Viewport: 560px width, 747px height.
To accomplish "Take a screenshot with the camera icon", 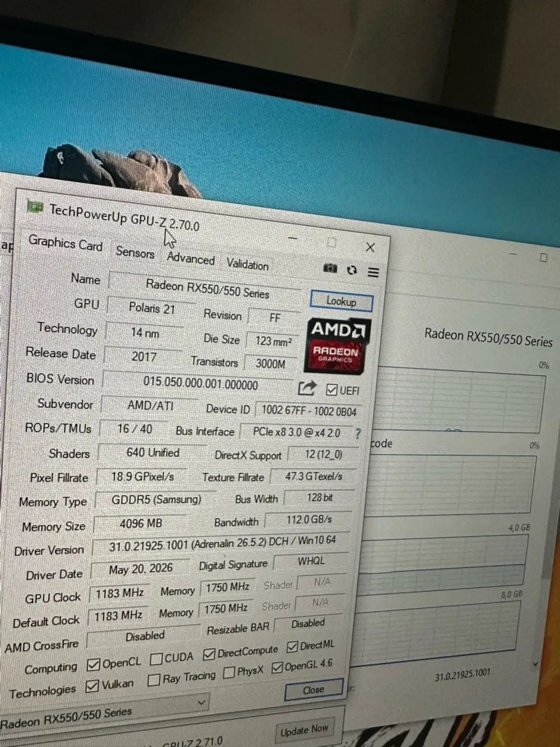I will [330, 268].
